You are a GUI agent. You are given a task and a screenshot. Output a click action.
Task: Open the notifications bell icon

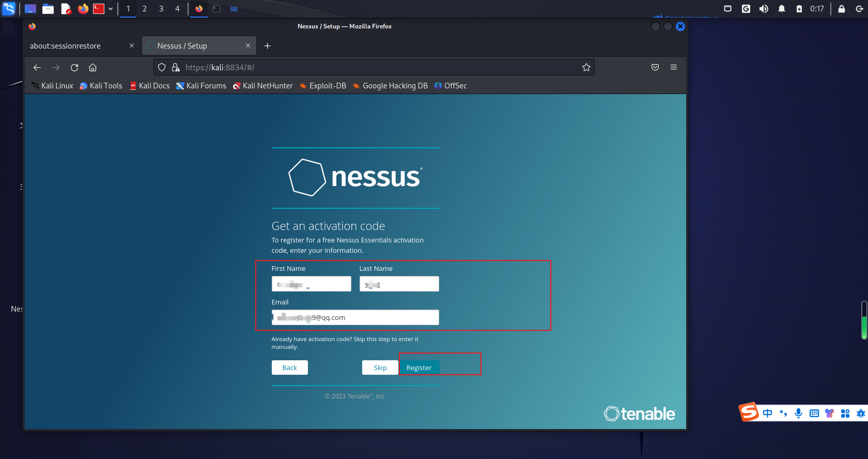pyautogui.click(x=782, y=9)
